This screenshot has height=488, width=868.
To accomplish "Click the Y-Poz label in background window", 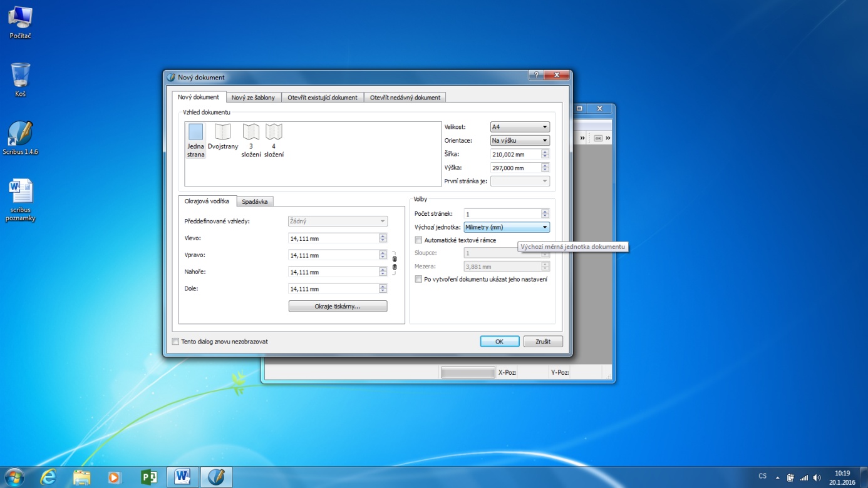I will point(559,372).
